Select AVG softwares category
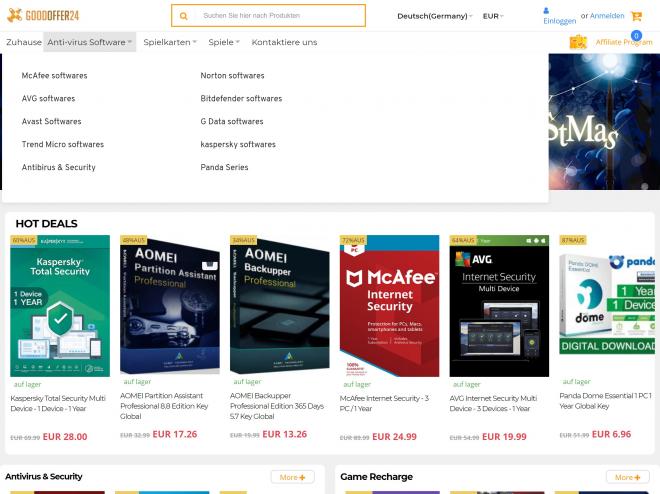Viewport: 660px width, 494px height. pyautogui.click(x=48, y=98)
